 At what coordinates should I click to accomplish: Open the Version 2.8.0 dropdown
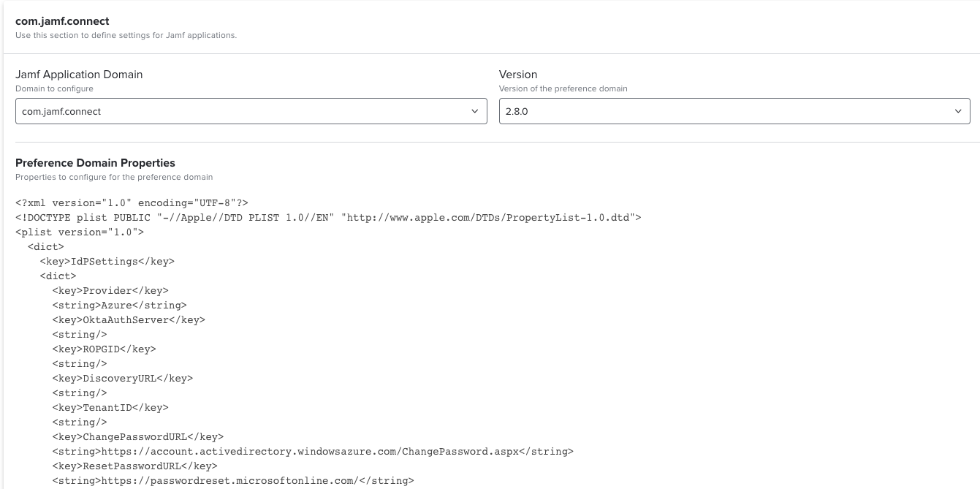coord(734,111)
